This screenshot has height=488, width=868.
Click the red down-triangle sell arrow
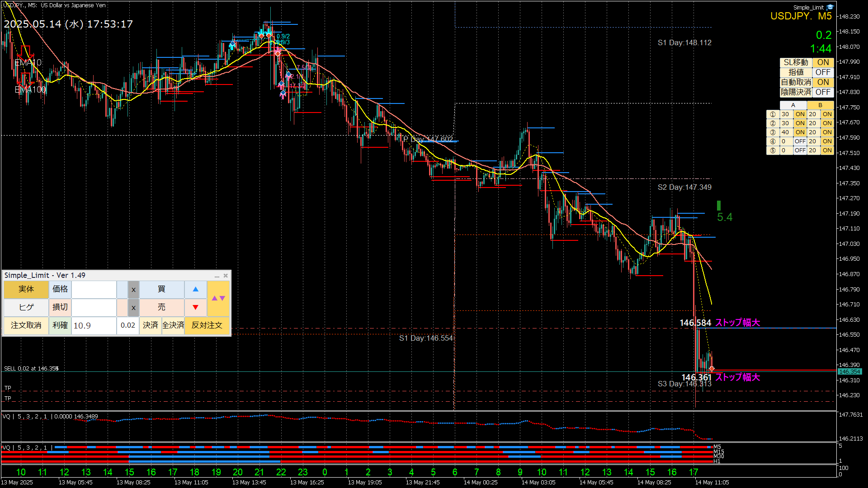195,307
